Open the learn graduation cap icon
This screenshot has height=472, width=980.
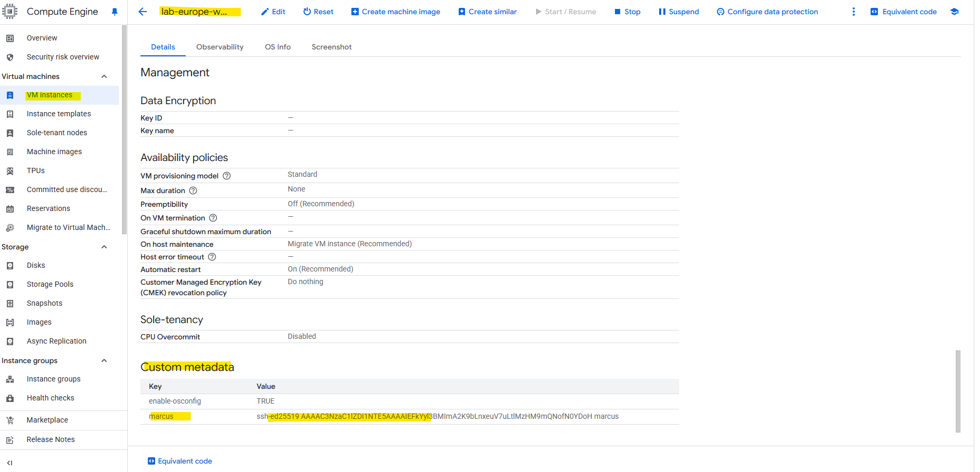pyautogui.click(x=954, y=12)
